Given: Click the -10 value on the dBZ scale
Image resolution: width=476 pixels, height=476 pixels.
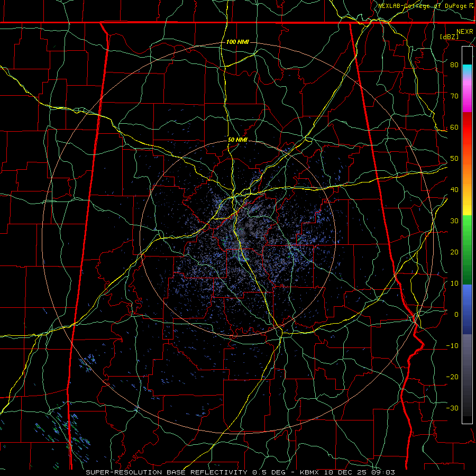Looking at the screenshot, I should (452, 346).
